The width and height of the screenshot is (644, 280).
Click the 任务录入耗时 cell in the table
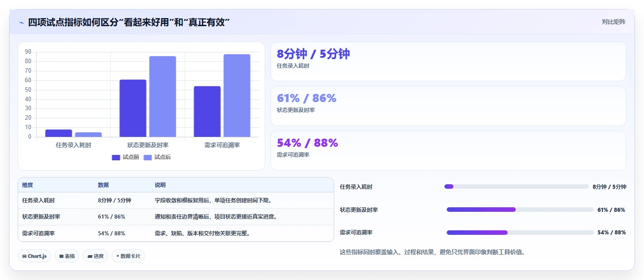tap(38, 201)
